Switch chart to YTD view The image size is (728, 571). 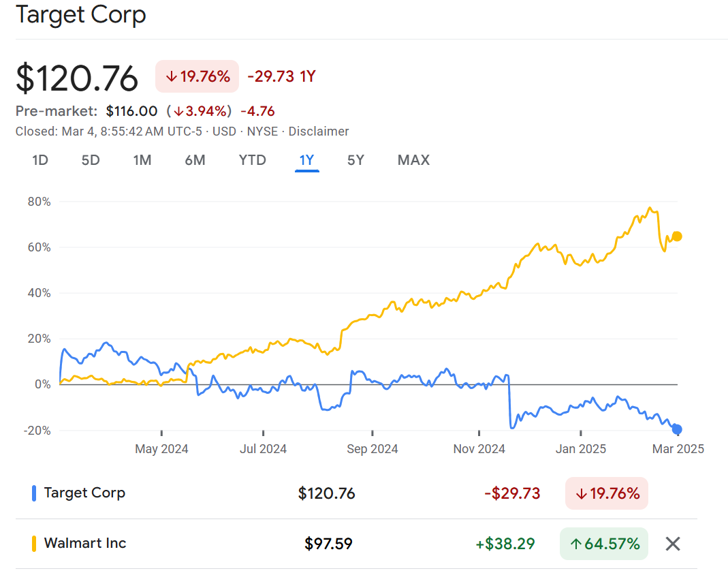point(252,160)
